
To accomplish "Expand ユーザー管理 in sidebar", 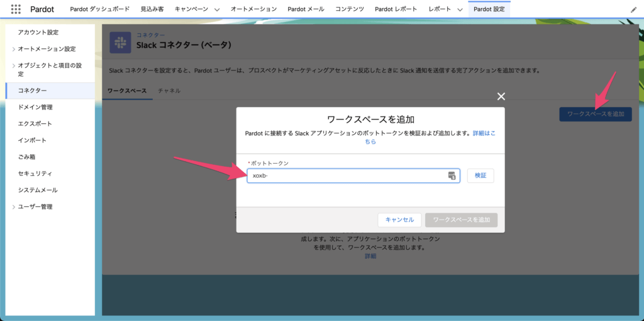I will (14, 207).
